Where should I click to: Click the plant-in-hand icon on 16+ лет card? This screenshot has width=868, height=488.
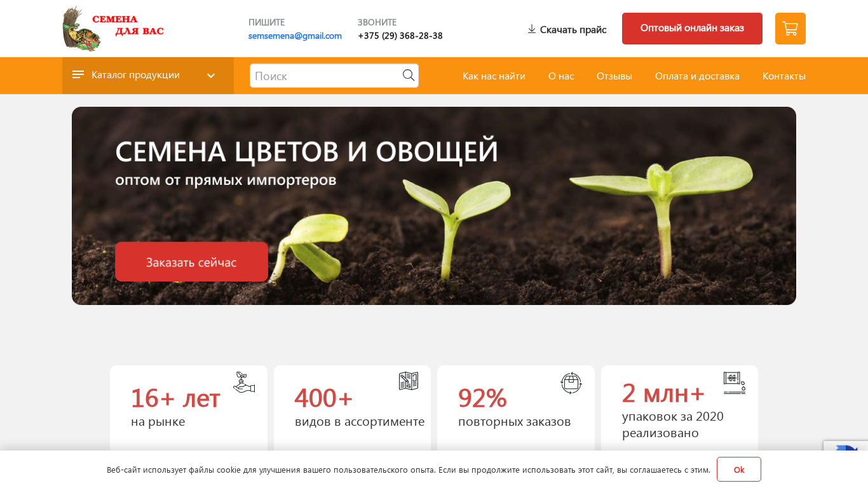pyautogui.click(x=244, y=383)
